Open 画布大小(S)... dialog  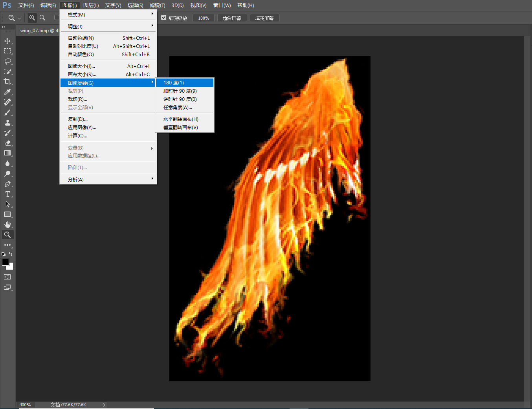tap(108, 74)
